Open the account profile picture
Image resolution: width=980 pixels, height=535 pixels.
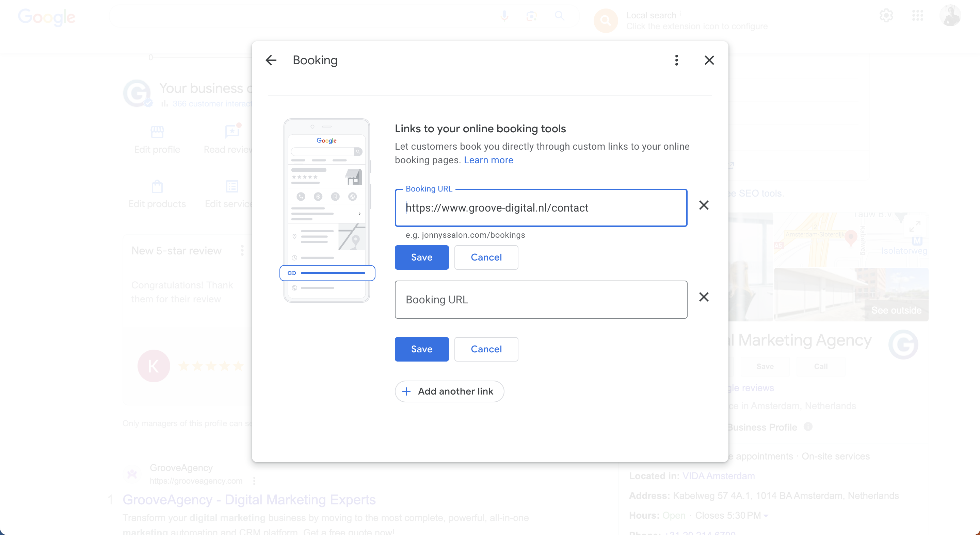pyautogui.click(x=950, y=16)
